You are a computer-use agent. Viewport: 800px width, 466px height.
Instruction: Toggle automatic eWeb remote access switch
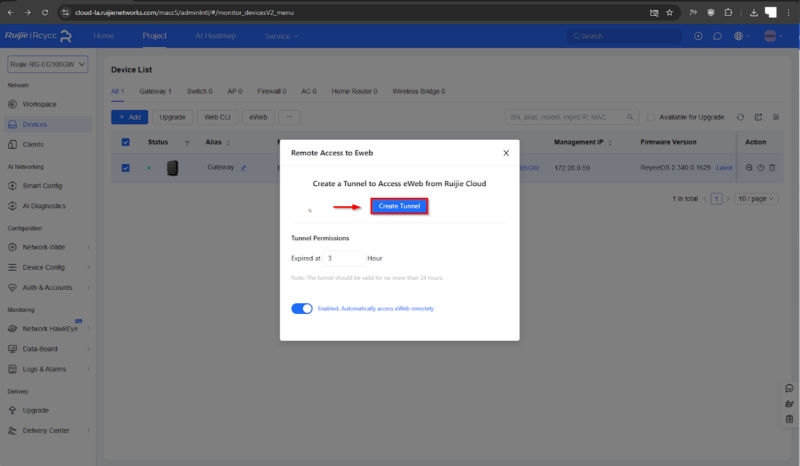point(302,308)
